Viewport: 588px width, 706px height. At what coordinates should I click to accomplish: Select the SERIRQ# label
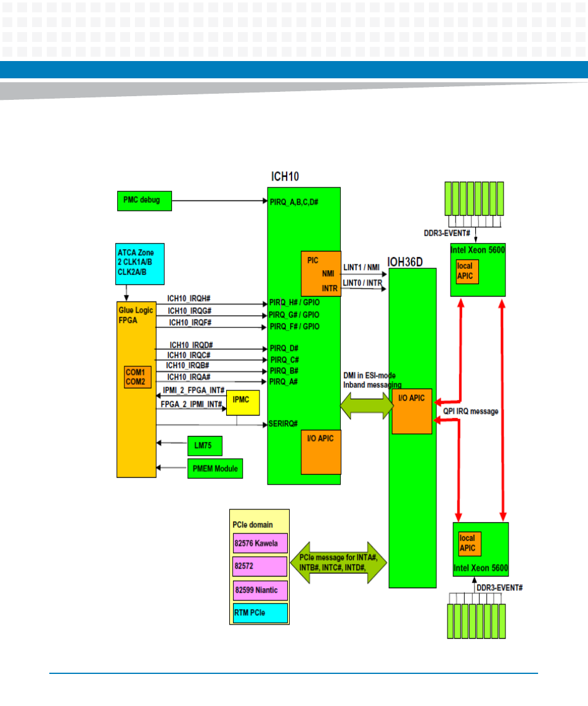click(x=283, y=424)
